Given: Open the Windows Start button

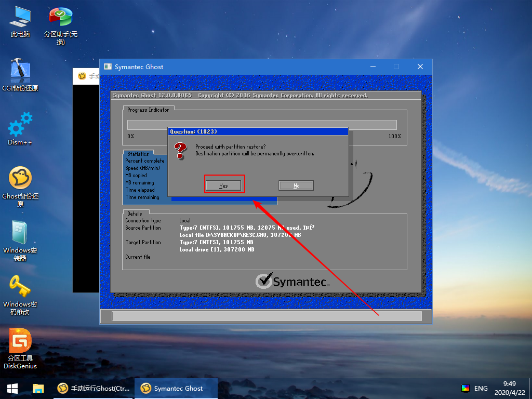Looking at the screenshot, I should 12,389.
